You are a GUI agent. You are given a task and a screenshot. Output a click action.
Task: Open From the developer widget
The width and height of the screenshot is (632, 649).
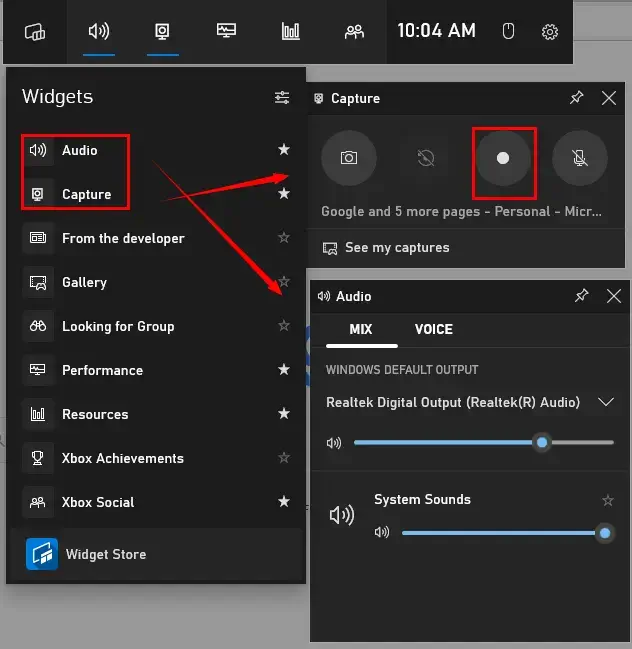[x=156, y=238]
